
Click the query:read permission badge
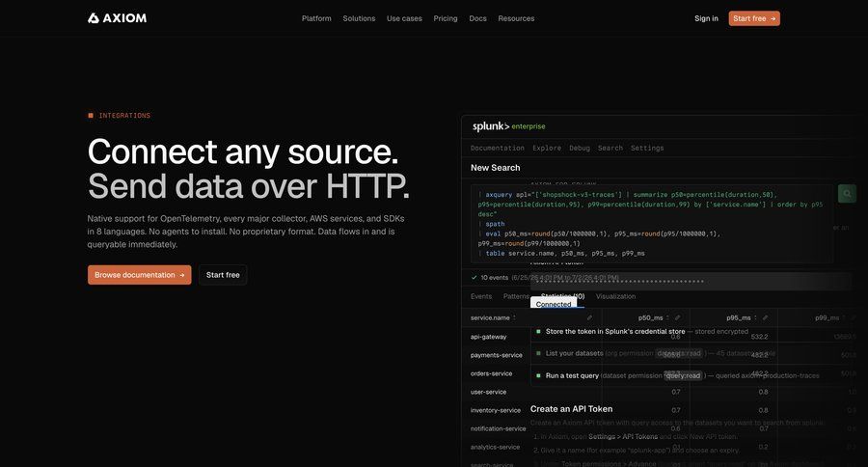pyautogui.click(x=684, y=375)
